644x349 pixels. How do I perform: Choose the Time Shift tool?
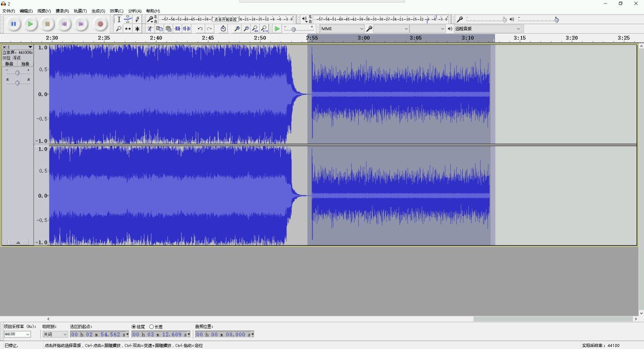coord(128,29)
